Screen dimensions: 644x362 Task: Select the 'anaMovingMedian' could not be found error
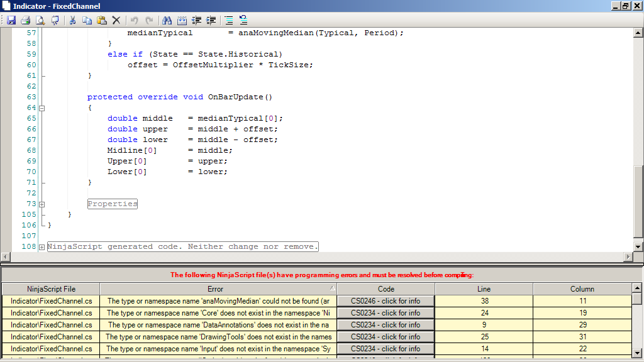pos(218,301)
